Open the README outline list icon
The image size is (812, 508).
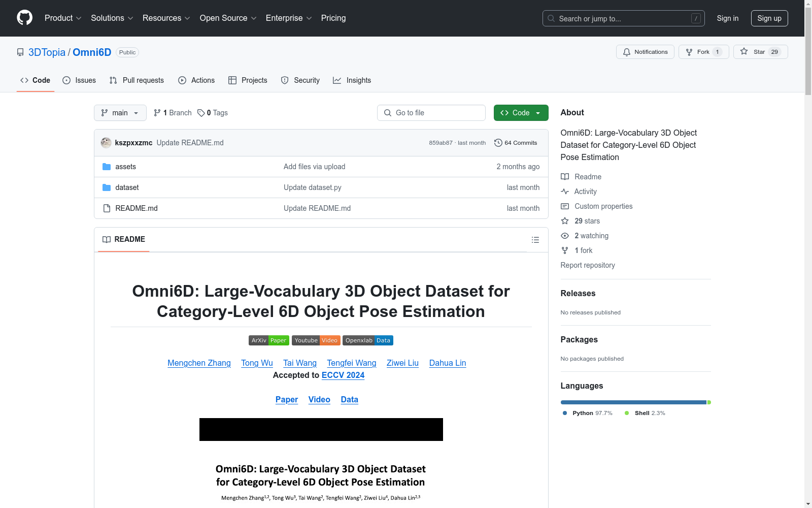click(535, 240)
